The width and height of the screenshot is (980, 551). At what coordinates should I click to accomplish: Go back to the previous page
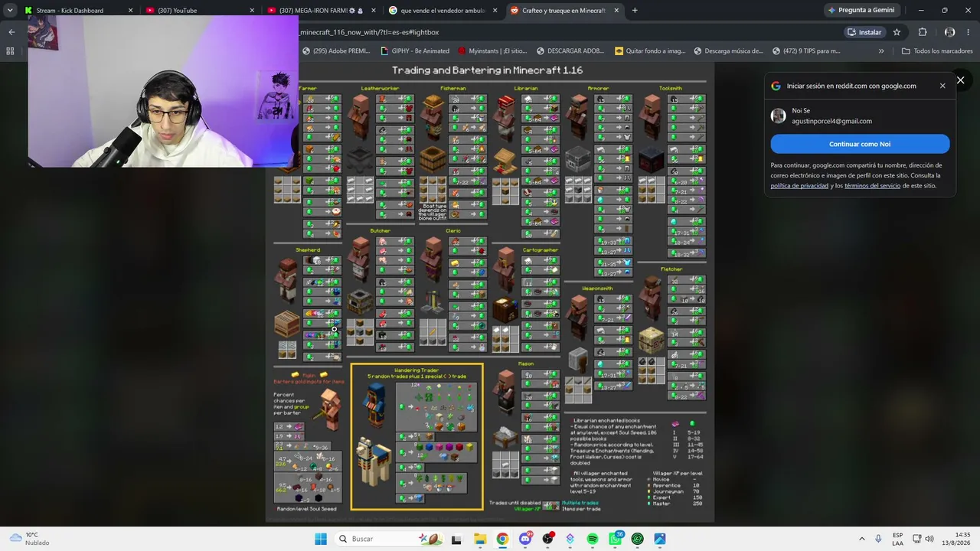[x=11, y=32]
